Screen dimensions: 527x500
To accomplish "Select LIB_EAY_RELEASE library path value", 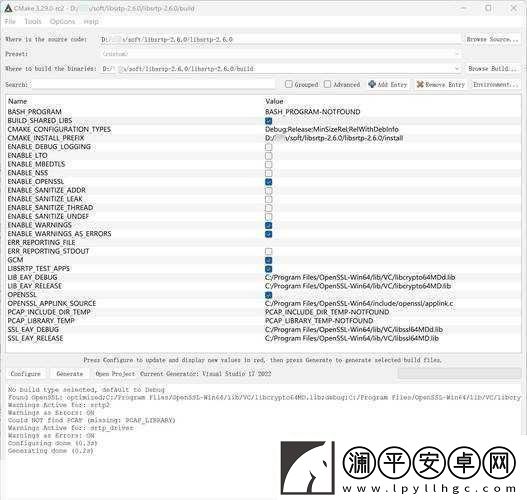I will (x=358, y=286).
